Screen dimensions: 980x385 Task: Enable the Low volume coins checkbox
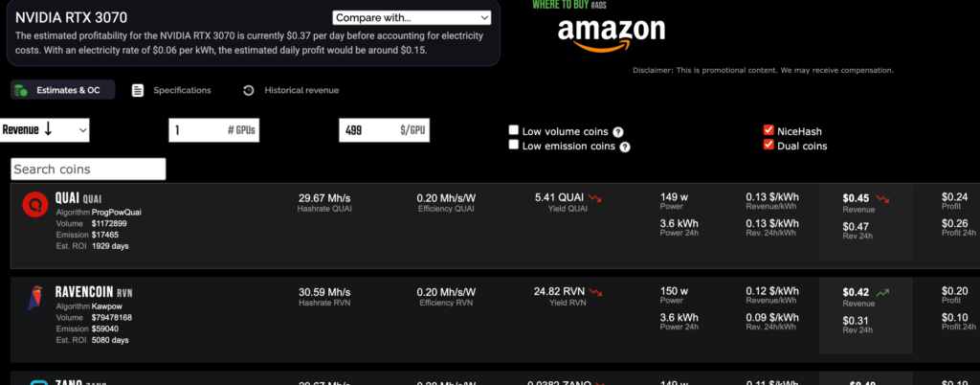(514, 130)
